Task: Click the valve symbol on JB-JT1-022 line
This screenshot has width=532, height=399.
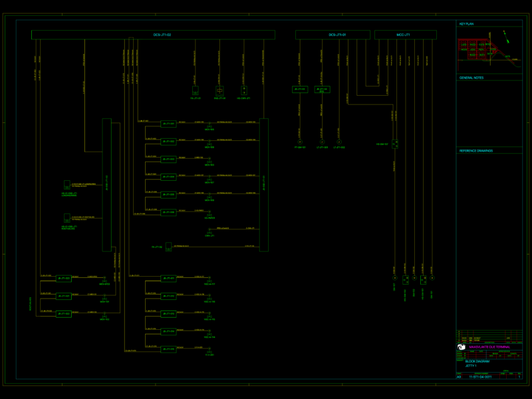Action: tap(104, 316)
